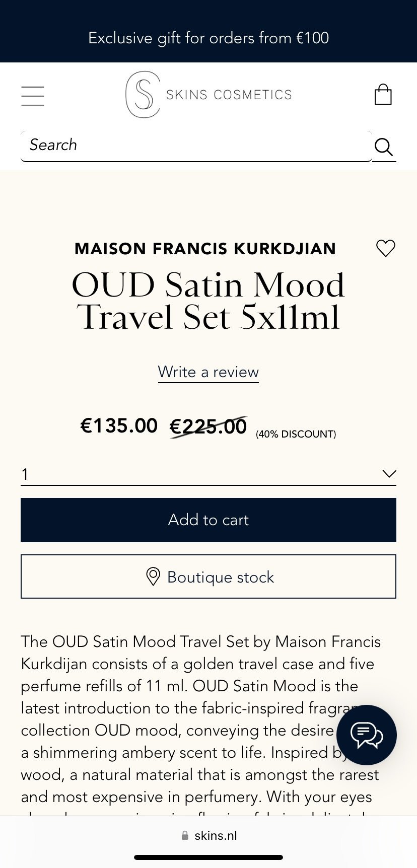
Task: Select the Maison Francis Kurkdjian brand name
Action: click(205, 249)
